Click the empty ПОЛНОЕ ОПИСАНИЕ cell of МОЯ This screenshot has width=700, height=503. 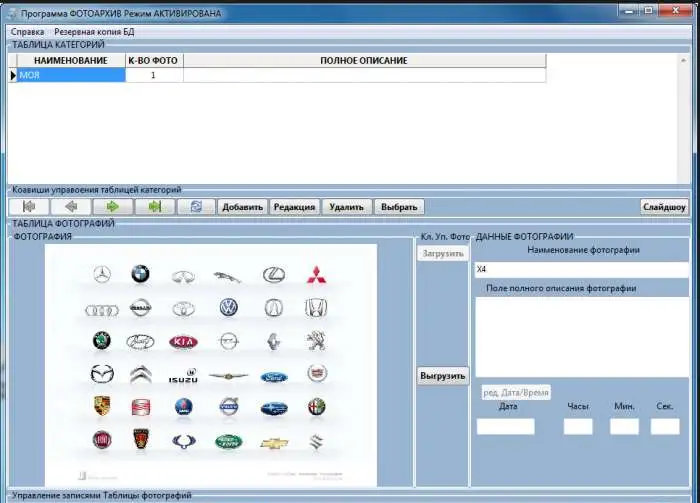pos(364,75)
